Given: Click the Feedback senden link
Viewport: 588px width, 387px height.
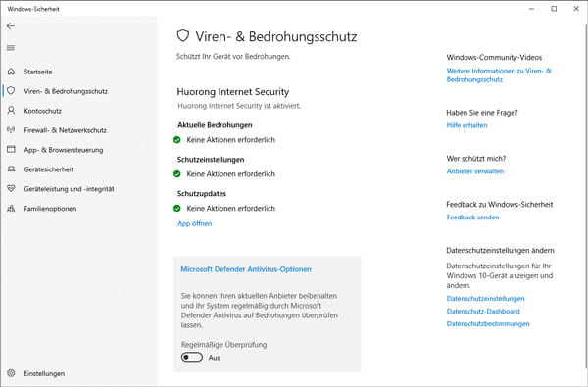Looking at the screenshot, I should click(472, 218).
